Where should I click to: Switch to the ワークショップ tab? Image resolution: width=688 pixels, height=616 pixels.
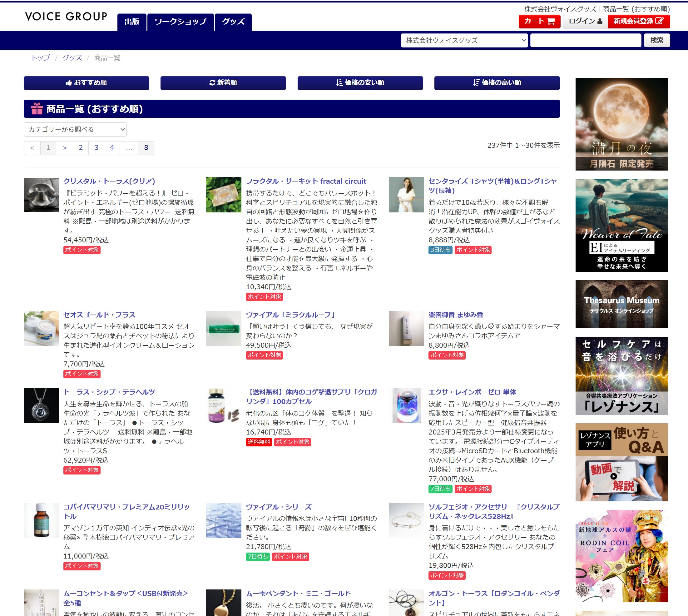point(181,22)
